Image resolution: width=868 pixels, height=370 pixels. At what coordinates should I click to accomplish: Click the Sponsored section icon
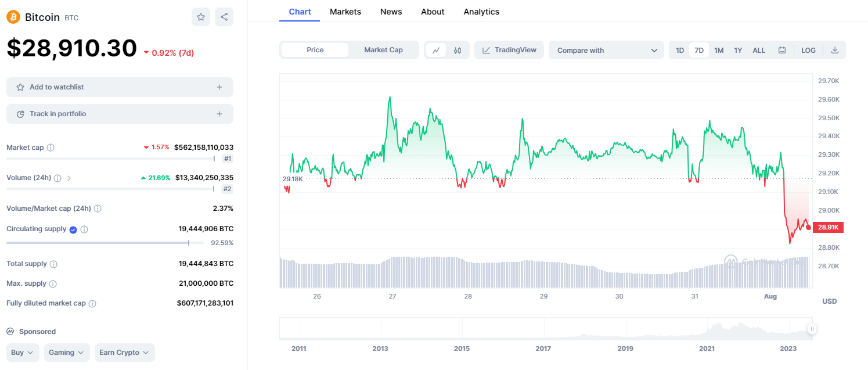pyautogui.click(x=10, y=332)
